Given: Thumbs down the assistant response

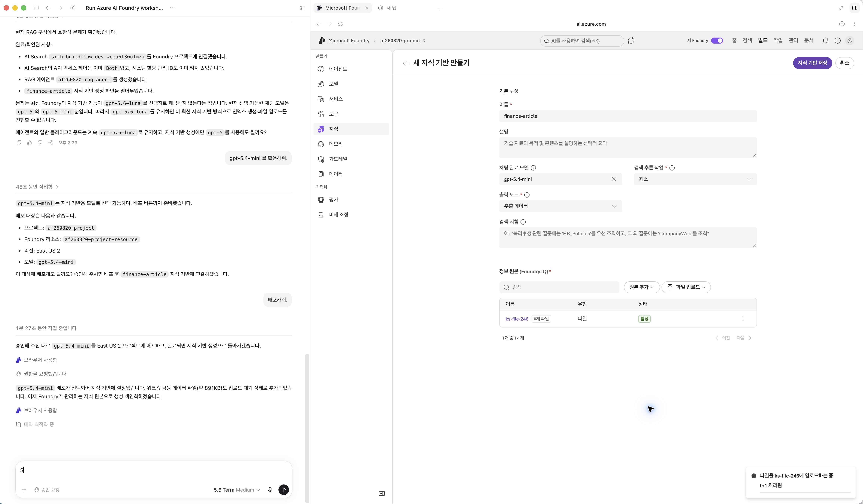Looking at the screenshot, I should (40, 143).
